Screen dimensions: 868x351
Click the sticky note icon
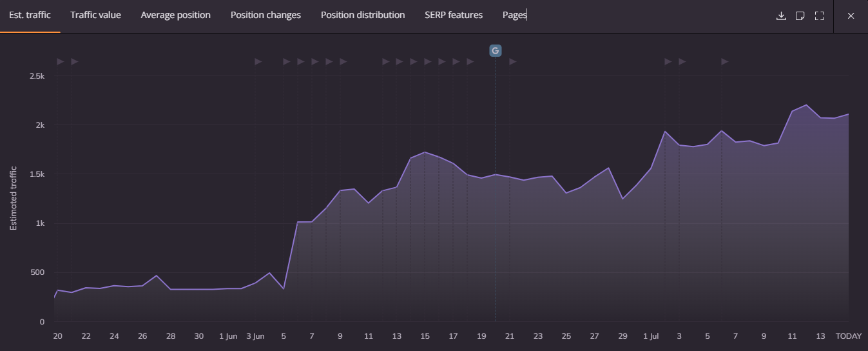coord(800,15)
